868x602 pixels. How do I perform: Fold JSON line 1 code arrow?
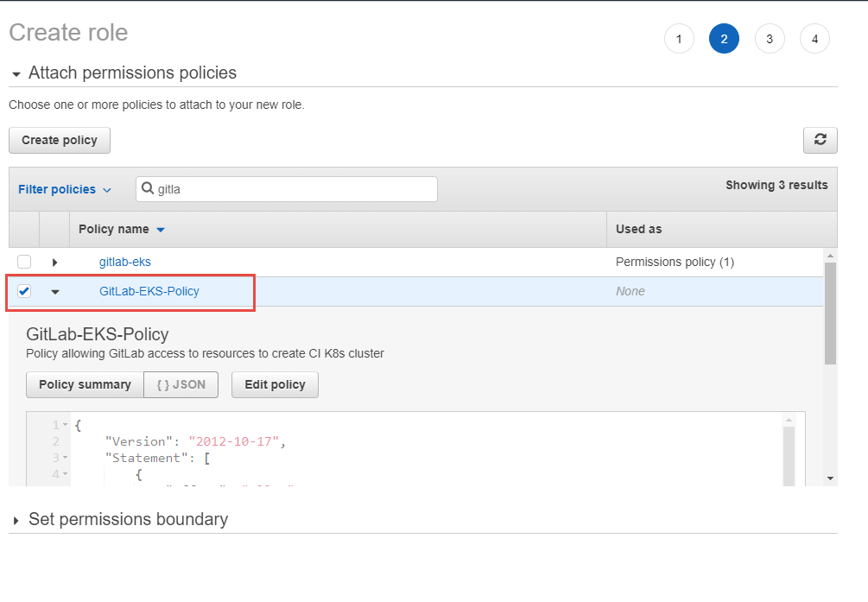[x=65, y=425]
